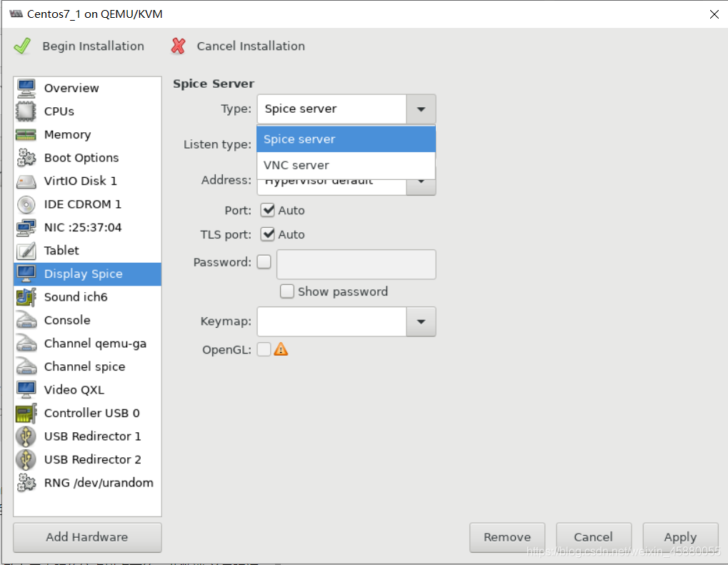This screenshot has height=565, width=728.
Task: Open NIC :25:37:04 in hardware list
Action: (x=88, y=227)
